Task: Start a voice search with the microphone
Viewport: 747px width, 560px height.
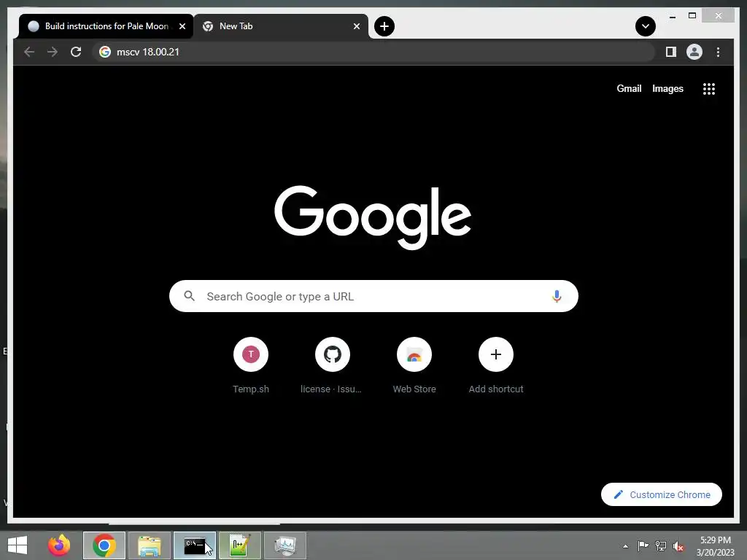Action: pos(557,296)
